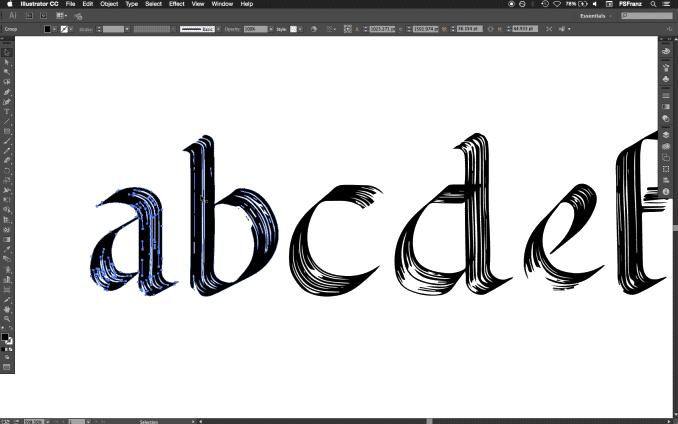The image size is (678, 424).
Task: Choose the Line Segment tool
Action: 6,121
